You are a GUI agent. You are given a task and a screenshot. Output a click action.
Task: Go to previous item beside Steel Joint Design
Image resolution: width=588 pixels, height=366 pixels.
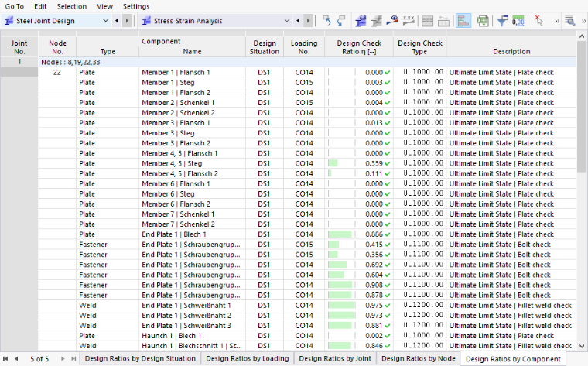tap(117, 21)
